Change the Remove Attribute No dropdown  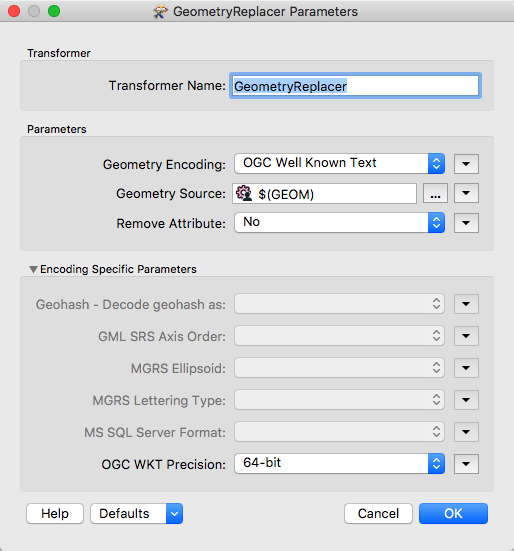pos(339,222)
